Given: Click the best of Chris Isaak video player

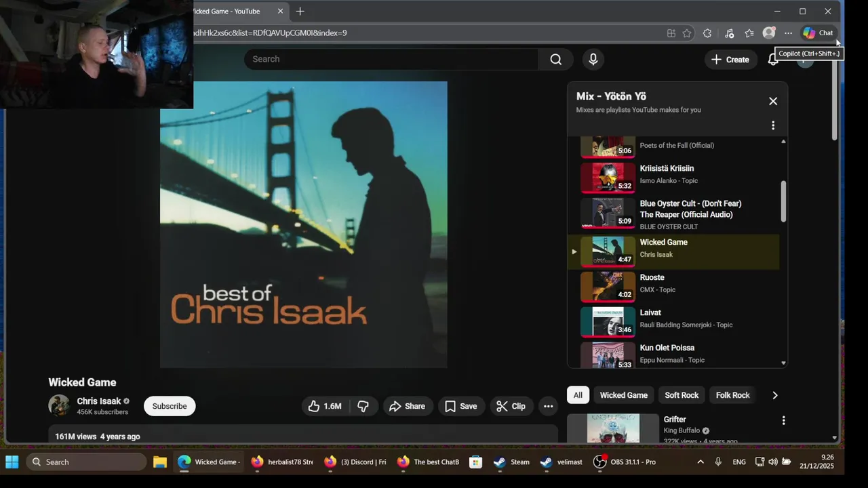Looking at the screenshot, I should point(304,224).
